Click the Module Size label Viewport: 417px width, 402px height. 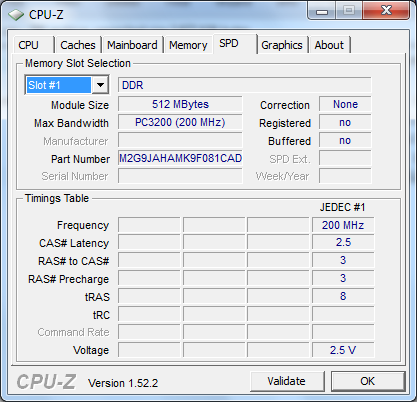(x=80, y=105)
